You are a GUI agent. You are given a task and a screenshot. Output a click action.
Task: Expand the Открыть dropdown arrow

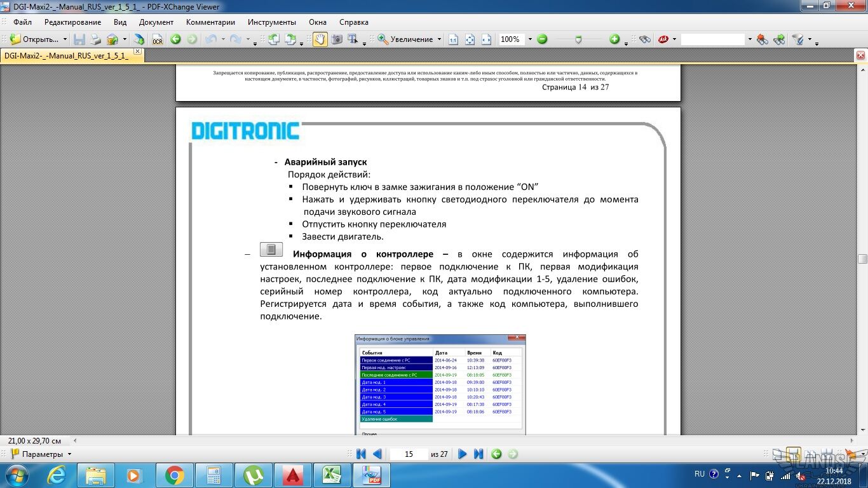click(65, 39)
